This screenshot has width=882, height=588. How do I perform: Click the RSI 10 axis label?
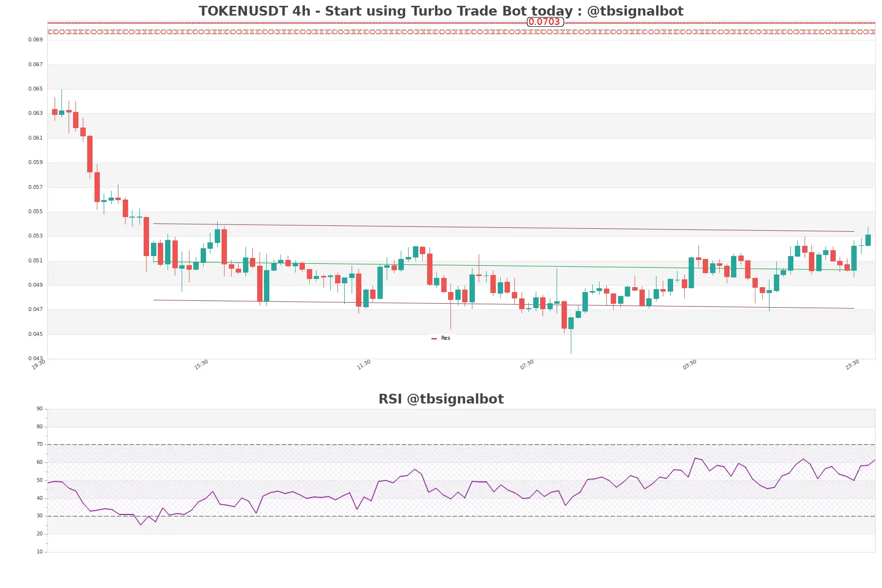pyautogui.click(x=39, y=552)
